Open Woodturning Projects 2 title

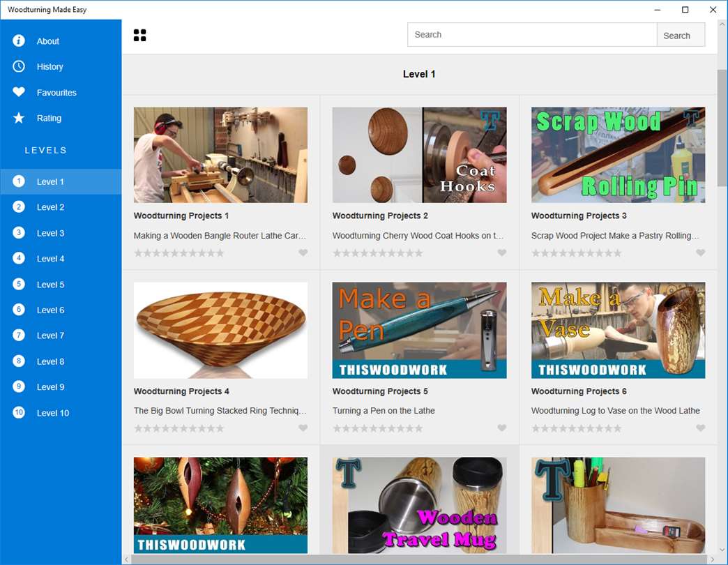pos(380,216)
